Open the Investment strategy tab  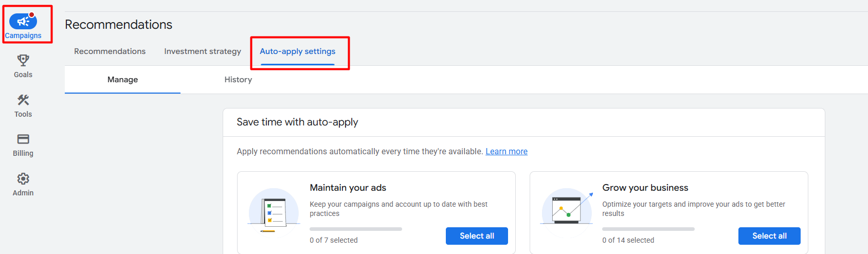[203, 51]
